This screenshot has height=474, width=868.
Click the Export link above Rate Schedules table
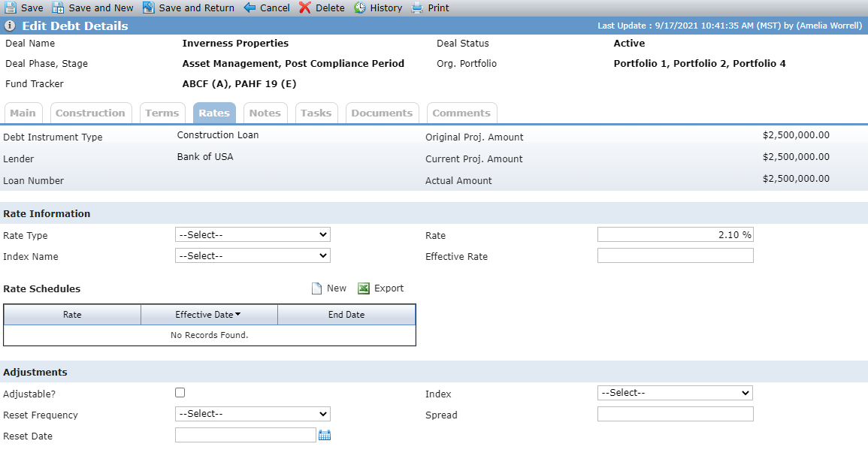click(x=389, y=288)
